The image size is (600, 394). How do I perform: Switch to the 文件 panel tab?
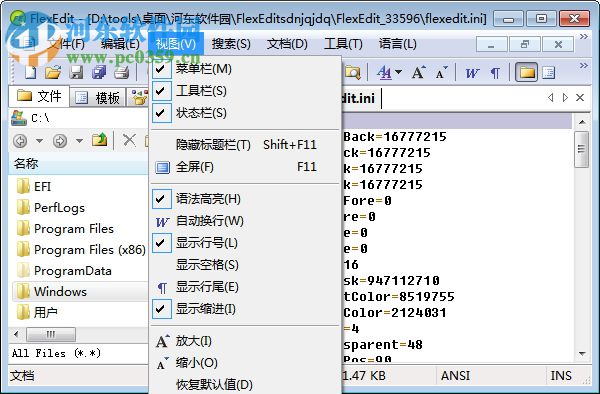click(x=39, y=96)
